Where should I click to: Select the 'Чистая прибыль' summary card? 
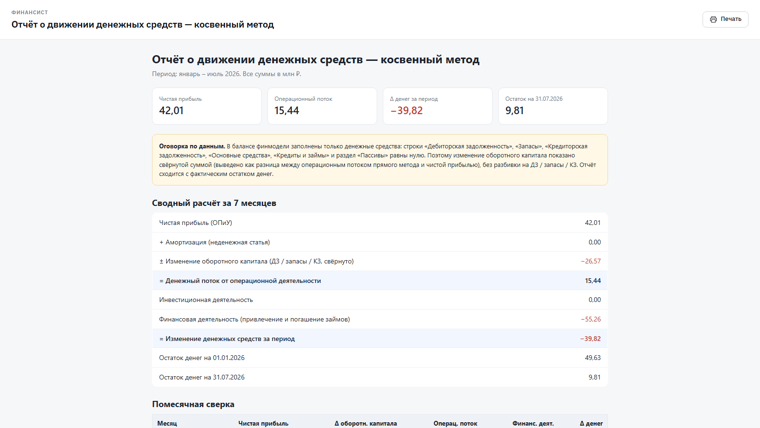click(x=206, y=106)
